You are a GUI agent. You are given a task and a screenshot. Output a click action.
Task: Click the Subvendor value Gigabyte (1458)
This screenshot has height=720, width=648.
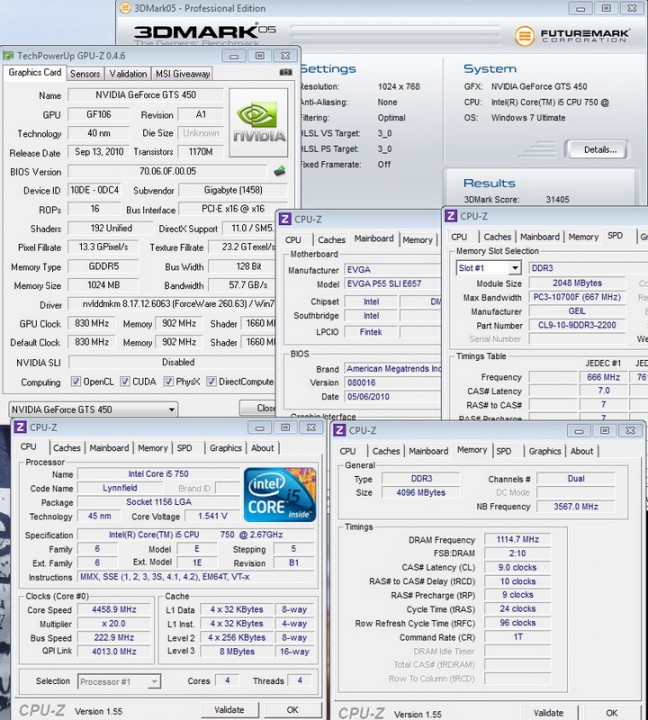click(x=233, y=190)
